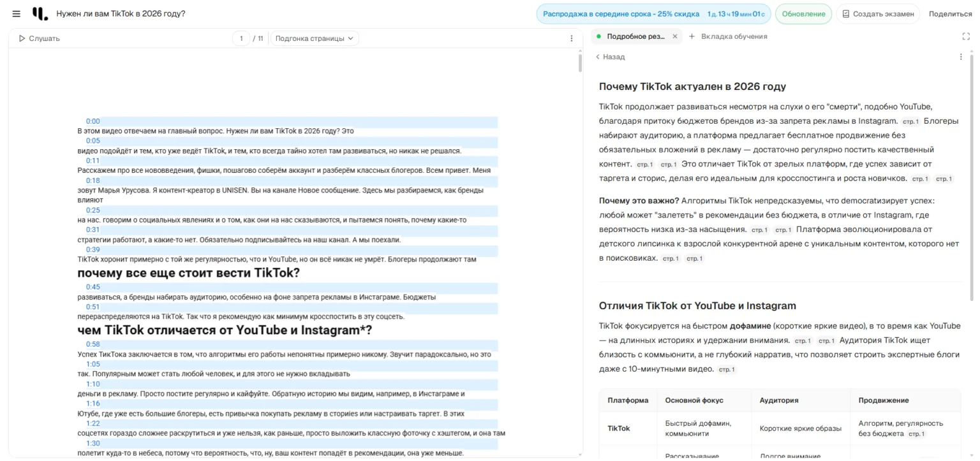
Task: Open the hamburger navigation menu
Action: tap(16, 13)
